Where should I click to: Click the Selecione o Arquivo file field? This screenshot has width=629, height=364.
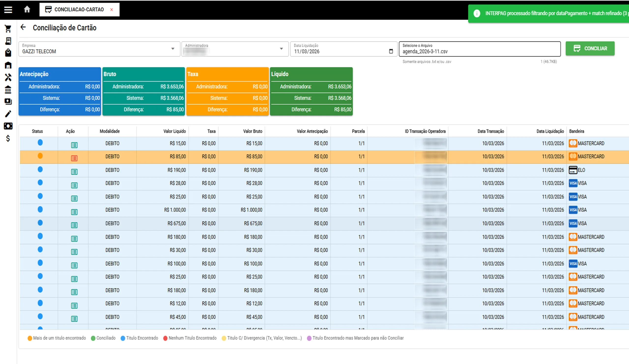click(479, 49)
